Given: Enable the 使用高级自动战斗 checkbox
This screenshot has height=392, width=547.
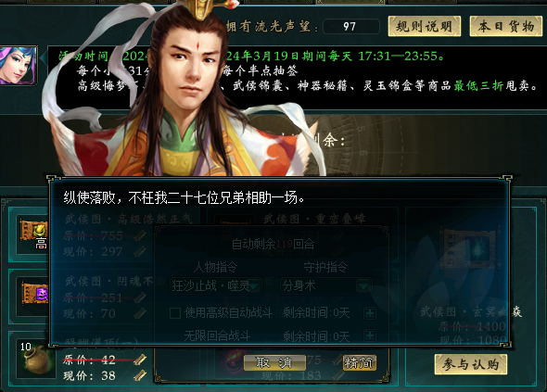Looking at the screenshot, I should point(175,313).
